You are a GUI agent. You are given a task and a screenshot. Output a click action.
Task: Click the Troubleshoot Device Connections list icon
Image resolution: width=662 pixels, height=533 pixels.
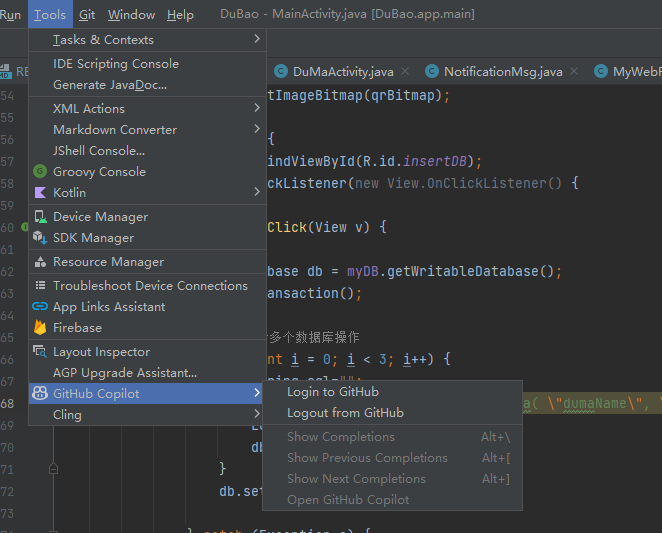coord(40,286)
